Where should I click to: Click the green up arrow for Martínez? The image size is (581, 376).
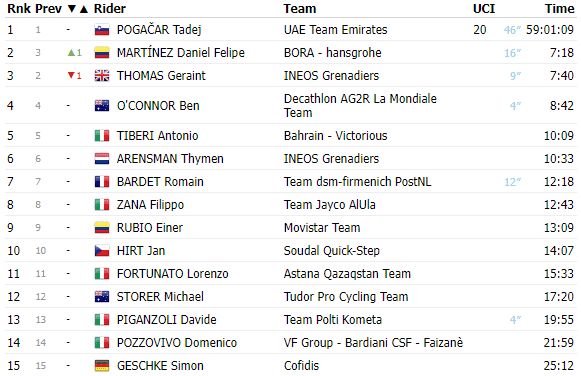pyautogui.click(x=72, y=53)
